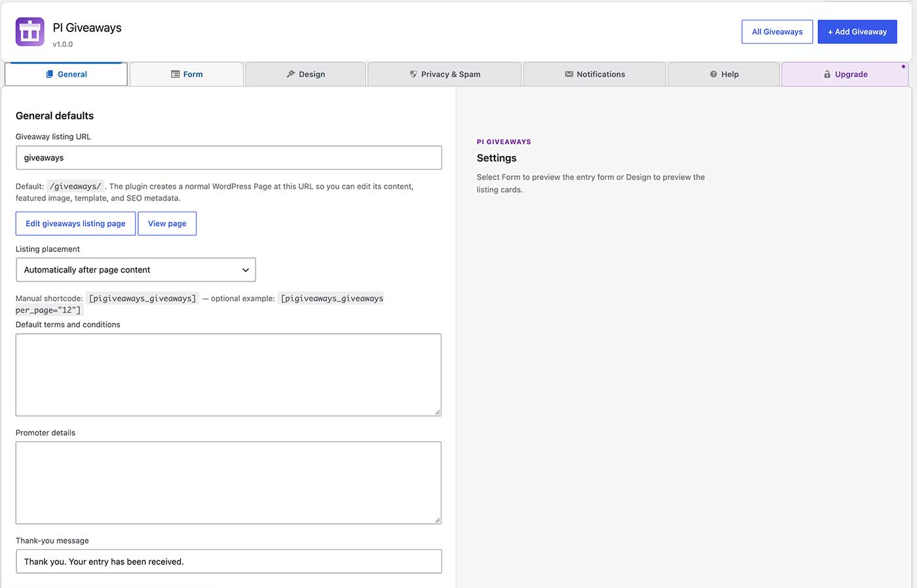Click the Settings heading in preview panel
Viewport: 917px width, 588px height.
tap(496, 158)
